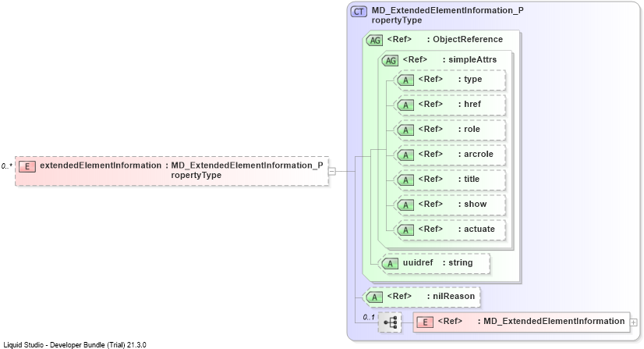Select the complex type title MD_ExtendedElementInformation_PropertyType
The height and width of the screenshot is (349, 644).
(448, 15)
